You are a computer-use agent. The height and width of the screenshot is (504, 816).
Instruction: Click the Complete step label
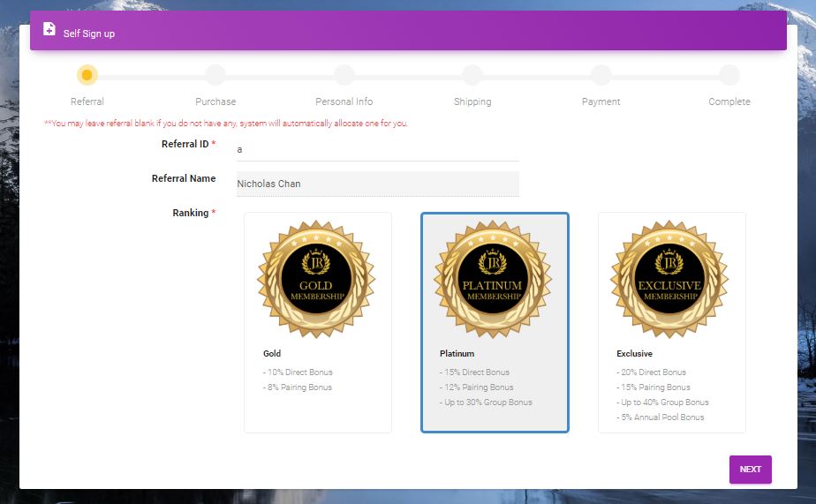(729, 102)
